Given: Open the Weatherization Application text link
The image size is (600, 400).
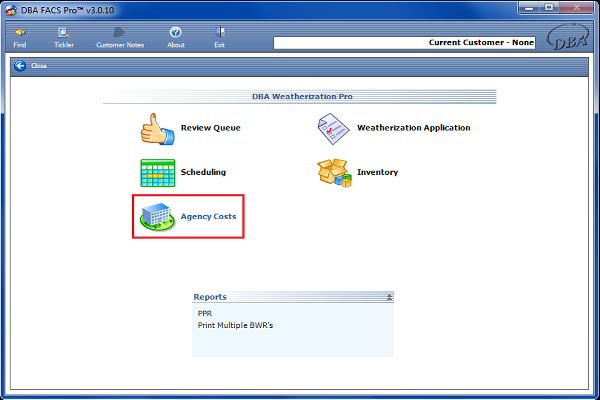Looking at the screenshot, I should (x=414, y=128).
